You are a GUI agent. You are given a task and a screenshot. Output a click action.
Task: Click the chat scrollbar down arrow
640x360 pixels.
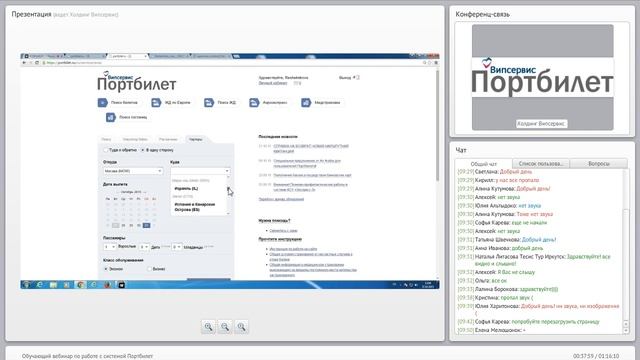point(627,331)
